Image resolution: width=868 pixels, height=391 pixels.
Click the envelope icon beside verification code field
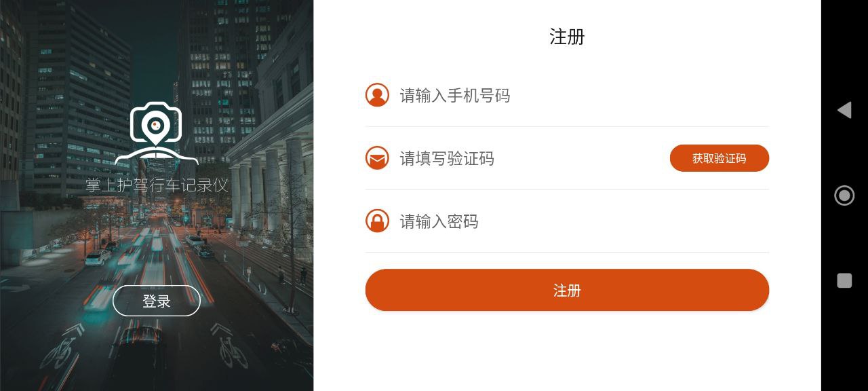[377, 158]
